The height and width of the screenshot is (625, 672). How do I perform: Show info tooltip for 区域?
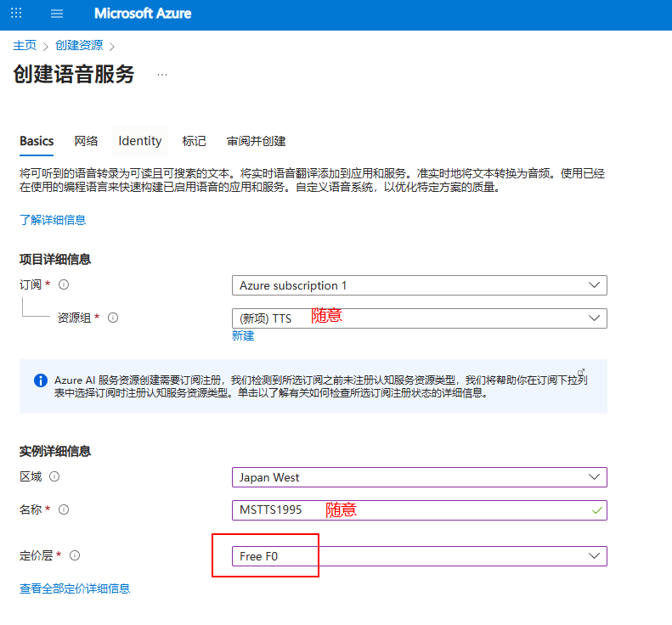(54, 476)
